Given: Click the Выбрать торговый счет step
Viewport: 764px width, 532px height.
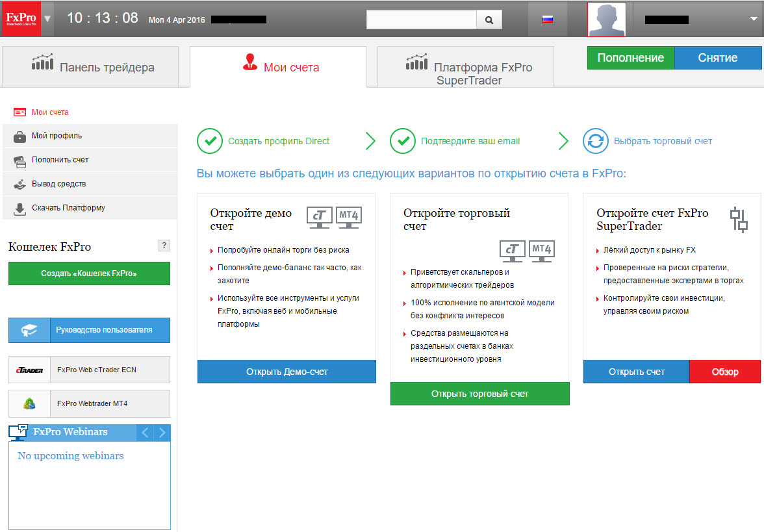Looking at the screenshot, I should point(663,142).
